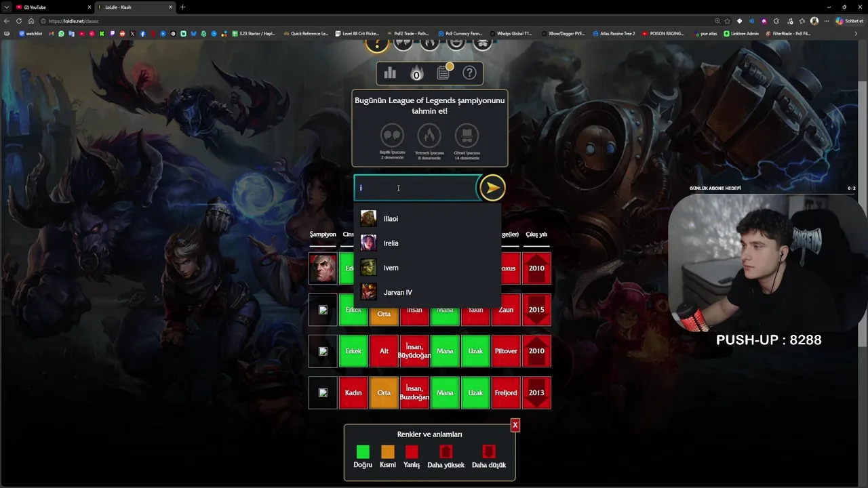Click the Alt position cell
The image size is (868, 488).
[384, 351]
